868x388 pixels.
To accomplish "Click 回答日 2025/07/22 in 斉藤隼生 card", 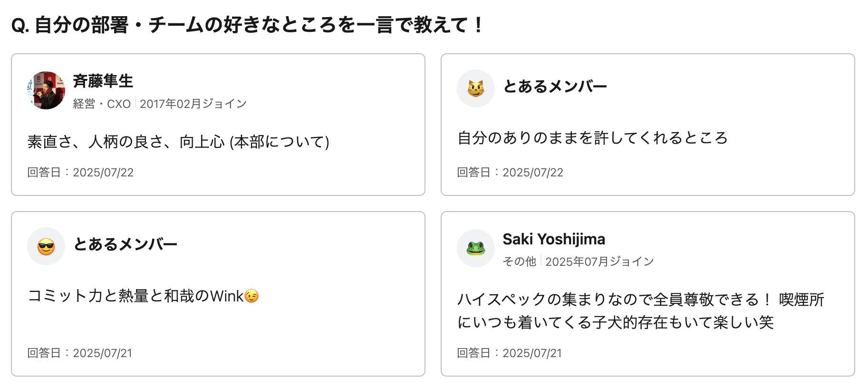I will (80, 172).
